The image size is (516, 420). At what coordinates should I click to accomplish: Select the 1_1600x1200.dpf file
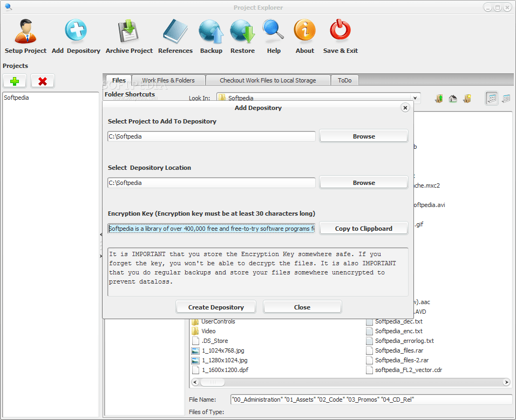pos(220,370)
